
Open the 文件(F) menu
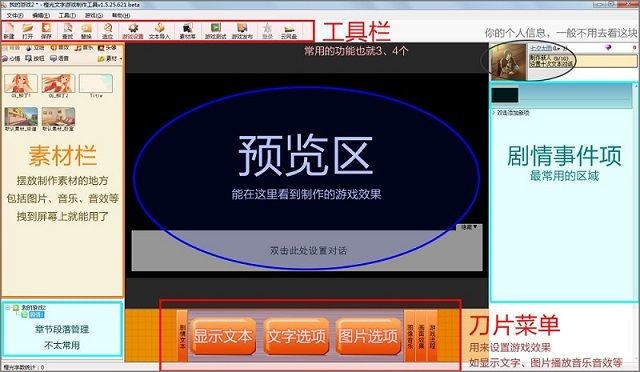[x=15, y=16]
